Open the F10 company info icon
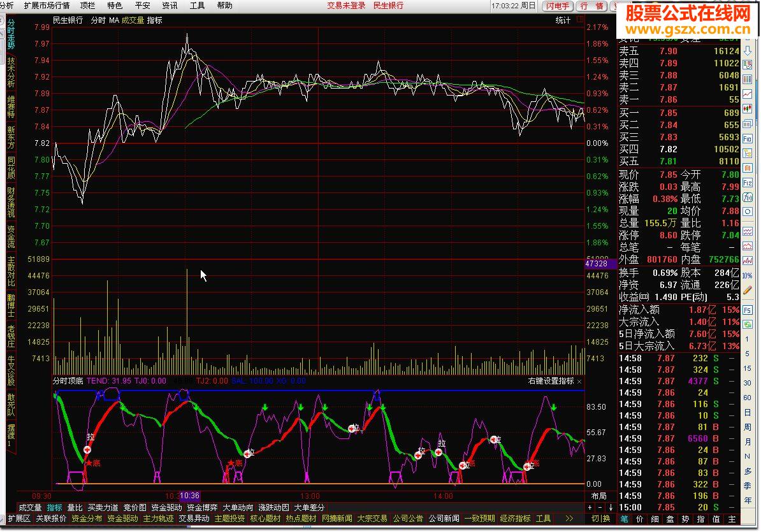The height and width of the screenshot is (532, 761). click(x=748, y=139)
